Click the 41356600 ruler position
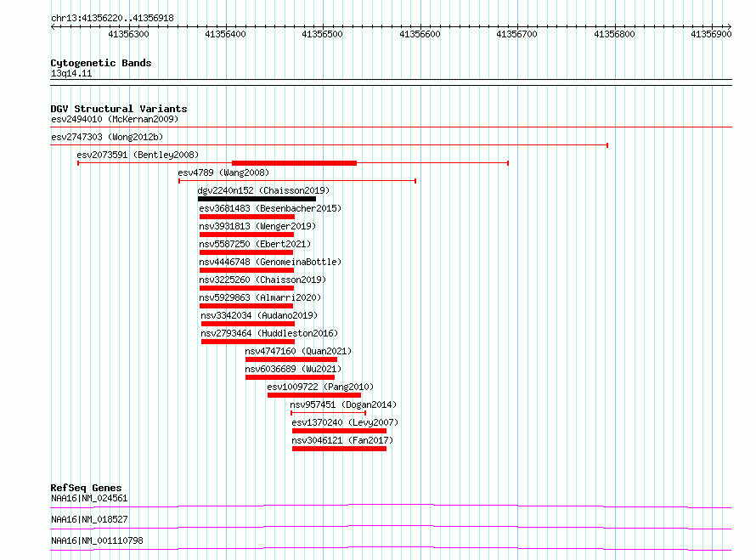The width and height of the screenshot is (756, 560). pyautogui.click(x=420, y=34)
